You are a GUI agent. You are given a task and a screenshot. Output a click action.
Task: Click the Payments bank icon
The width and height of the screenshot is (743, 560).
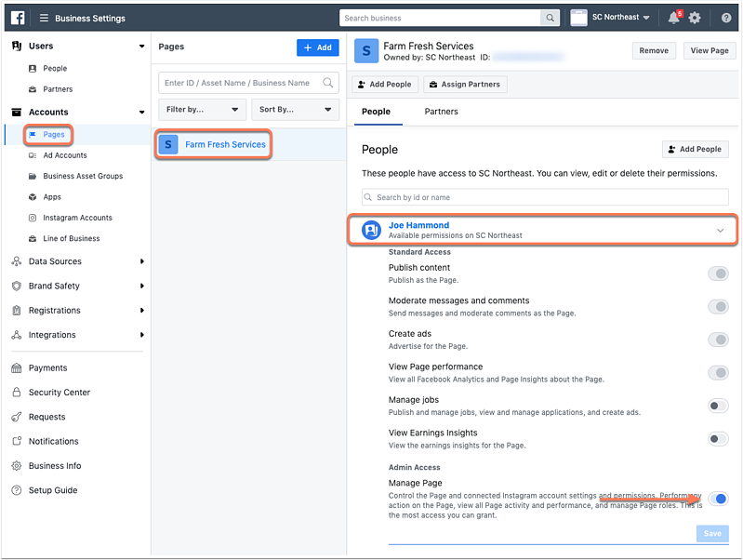pos(17,368)
